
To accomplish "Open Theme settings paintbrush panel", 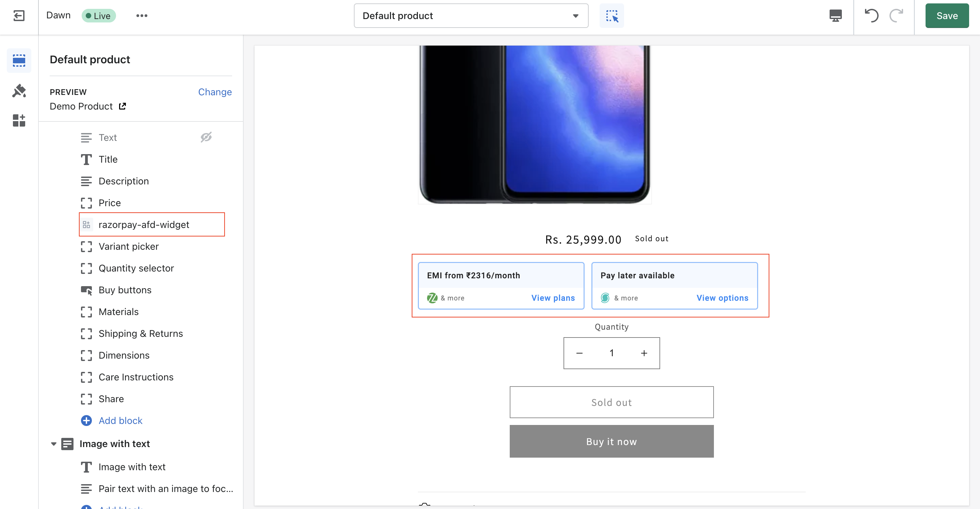I will tap(19, 91).
